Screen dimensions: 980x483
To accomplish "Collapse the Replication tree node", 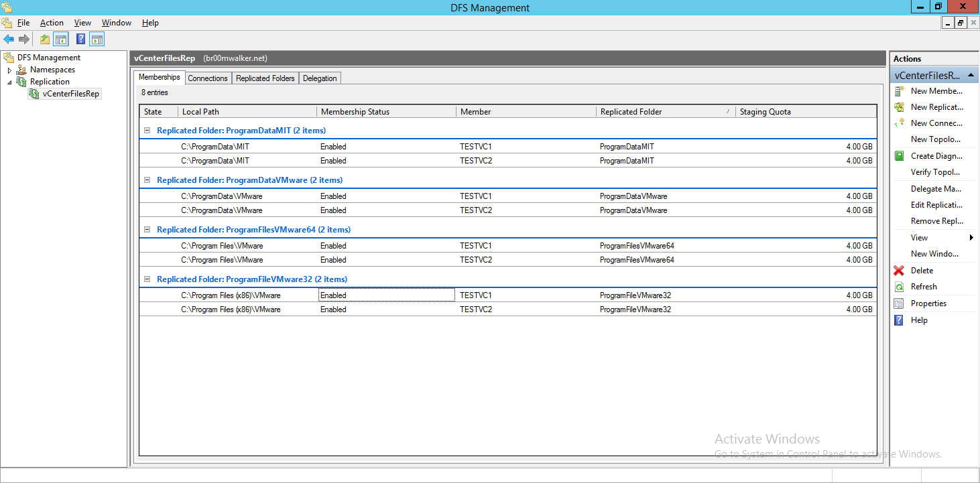I will pyautogui.click(x=9, y=82).
